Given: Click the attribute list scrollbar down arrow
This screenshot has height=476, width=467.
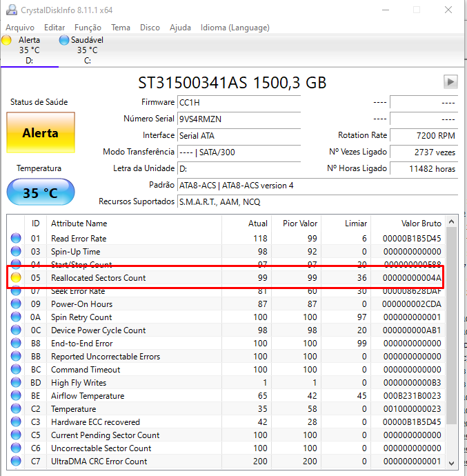Looking at the screenshot, I should 452,464.
